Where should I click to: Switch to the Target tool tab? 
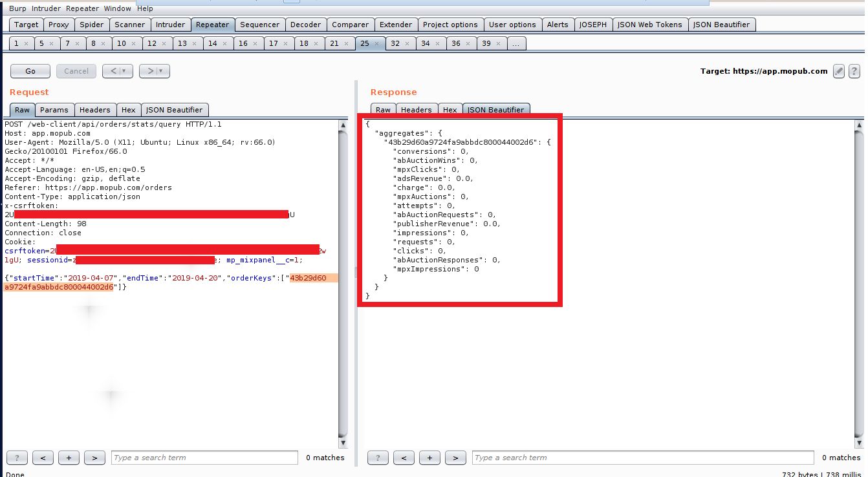27,25
